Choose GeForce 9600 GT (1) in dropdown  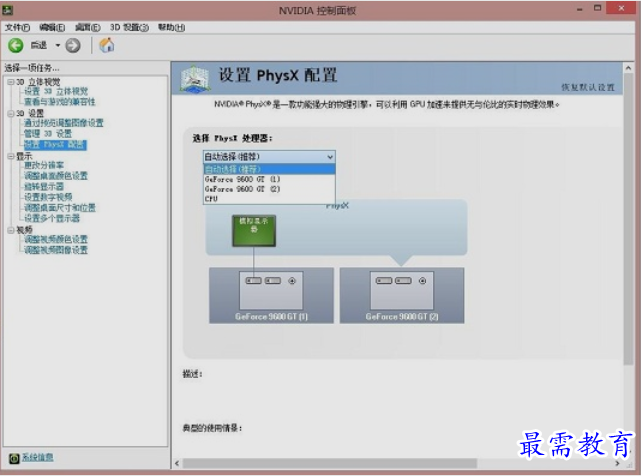pyautogui.click(x=269, y=179)
